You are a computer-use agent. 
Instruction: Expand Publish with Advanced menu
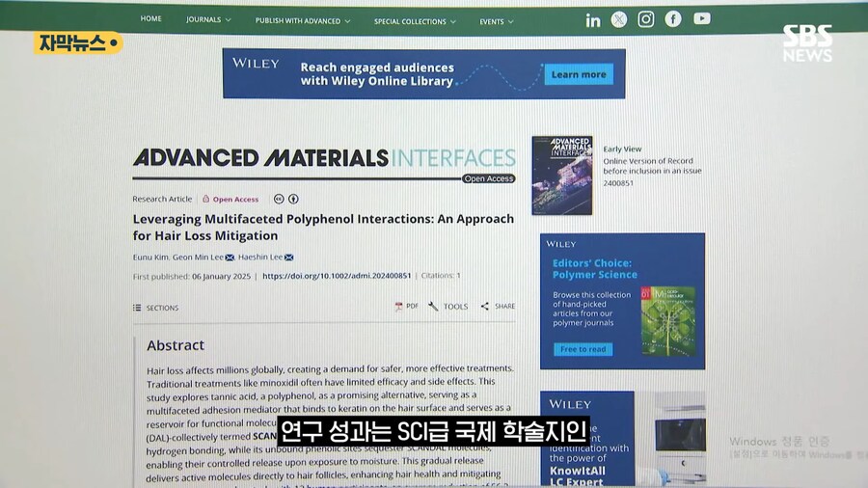(302, 20)
